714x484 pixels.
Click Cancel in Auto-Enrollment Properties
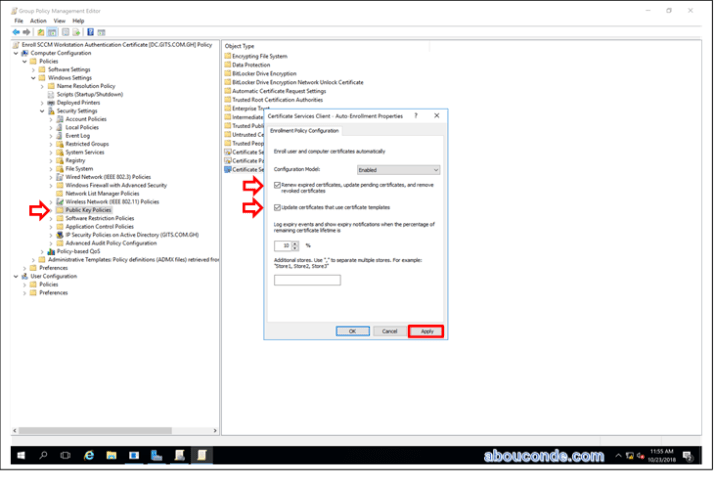(389, 331)
